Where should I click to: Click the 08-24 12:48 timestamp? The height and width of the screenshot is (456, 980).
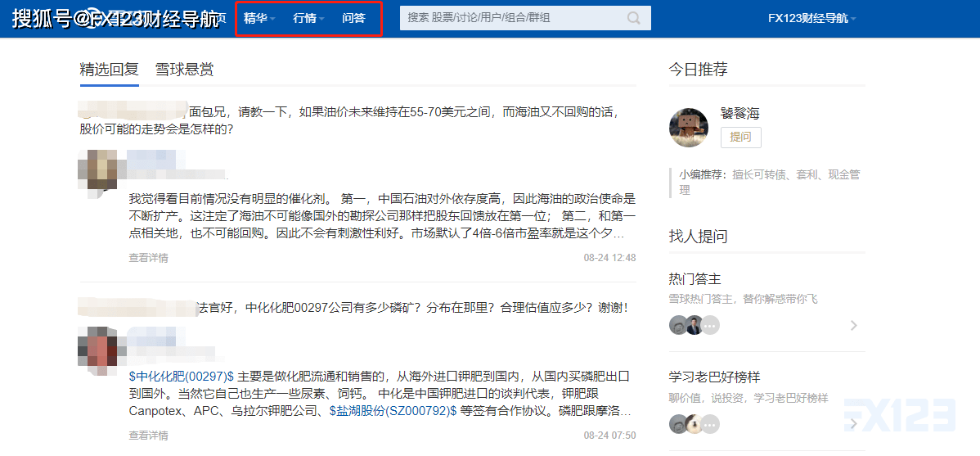(x=610, y=258)
